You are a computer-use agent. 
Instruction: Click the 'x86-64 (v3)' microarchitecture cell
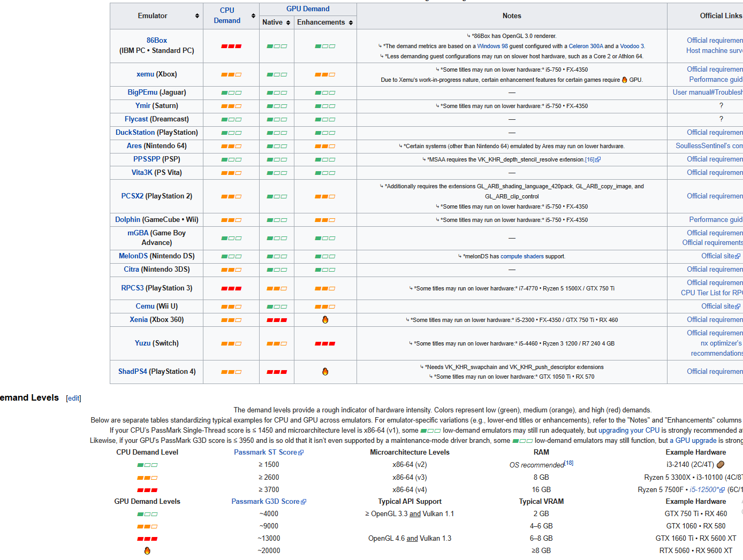coord(410,478)
